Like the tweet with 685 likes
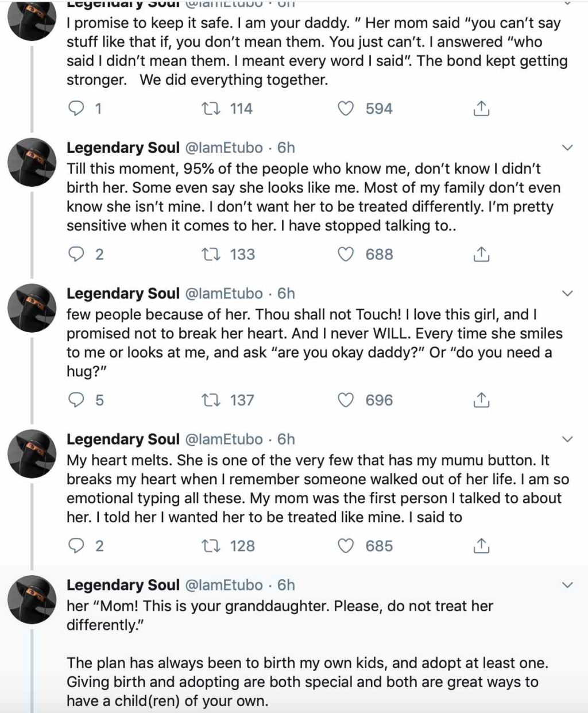Viewport: 588px width, 713px height. [345, 546]
